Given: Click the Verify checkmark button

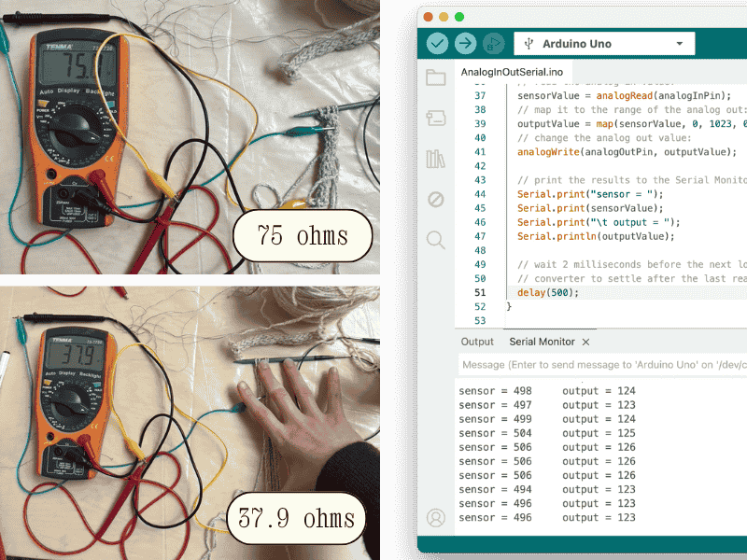Looking at the screenshot, I should (x=437, y=44).
